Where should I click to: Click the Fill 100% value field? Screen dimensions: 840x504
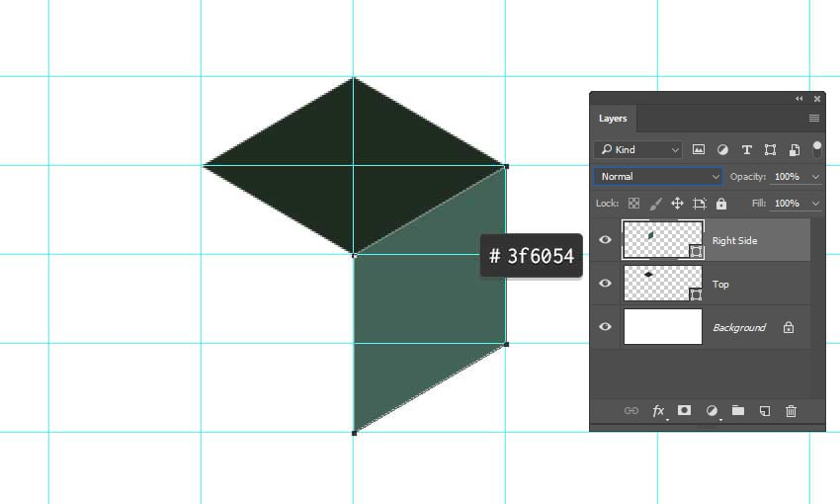787,204
